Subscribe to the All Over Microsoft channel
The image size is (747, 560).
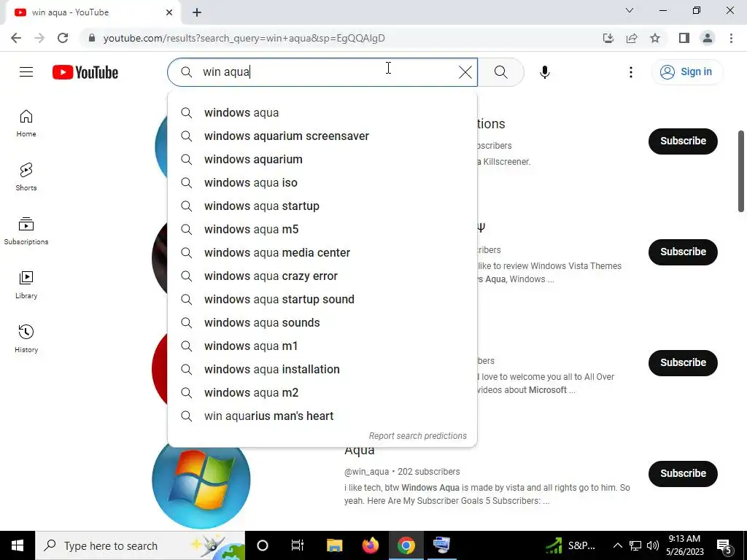[x=683, y=363]
